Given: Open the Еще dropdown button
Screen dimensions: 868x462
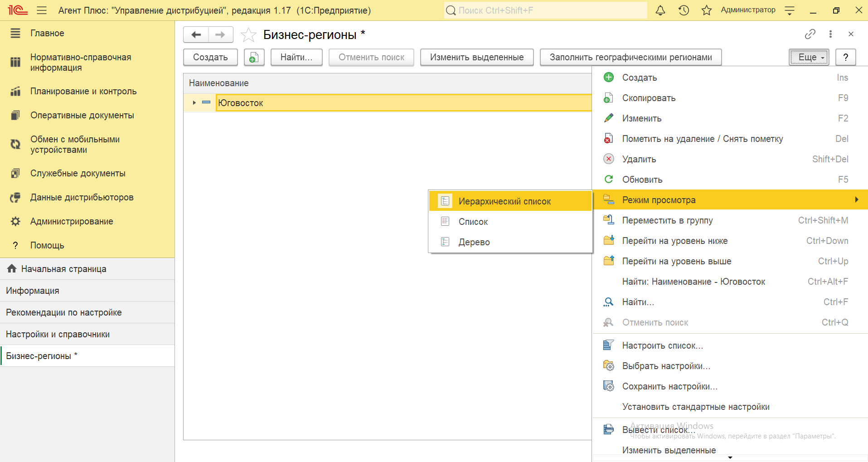Looking at the screenshot, I should point(809,58).
